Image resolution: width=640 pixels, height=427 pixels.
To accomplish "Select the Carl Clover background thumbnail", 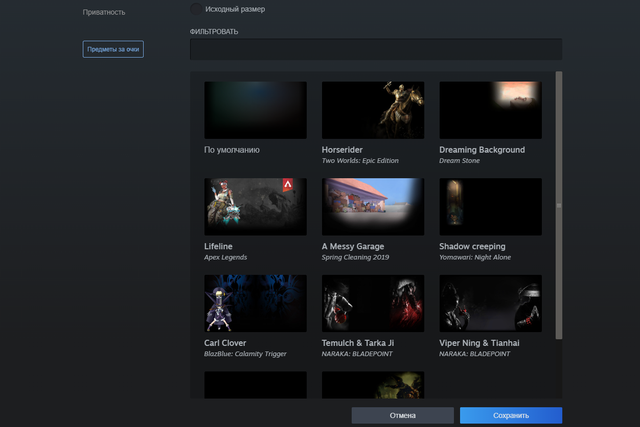I will tap(255, 303).
